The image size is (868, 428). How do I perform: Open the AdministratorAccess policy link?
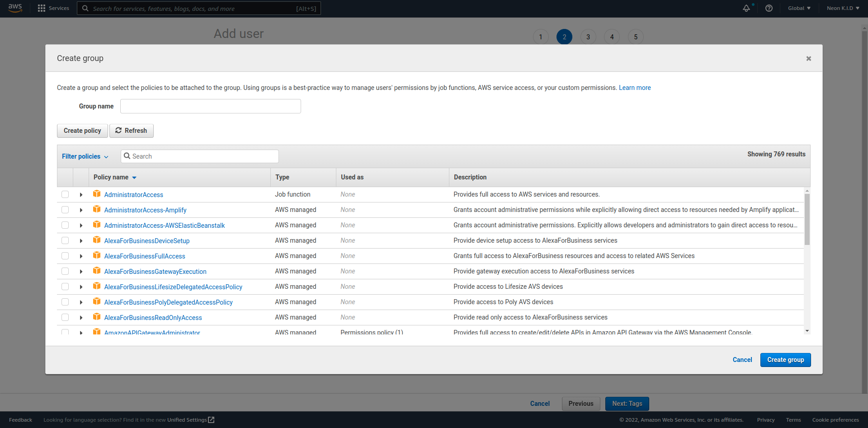pyautogui.click(x=133, y=195)
